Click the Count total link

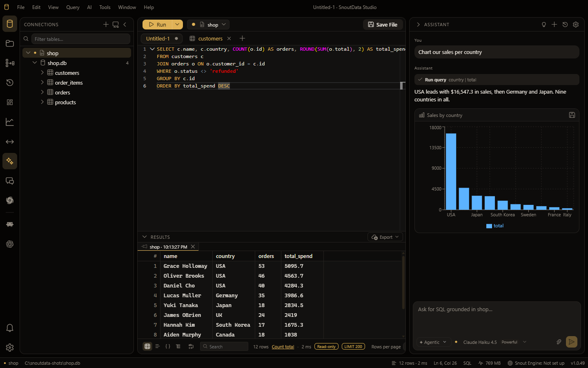pyautogui.click(x=283, y=347)
